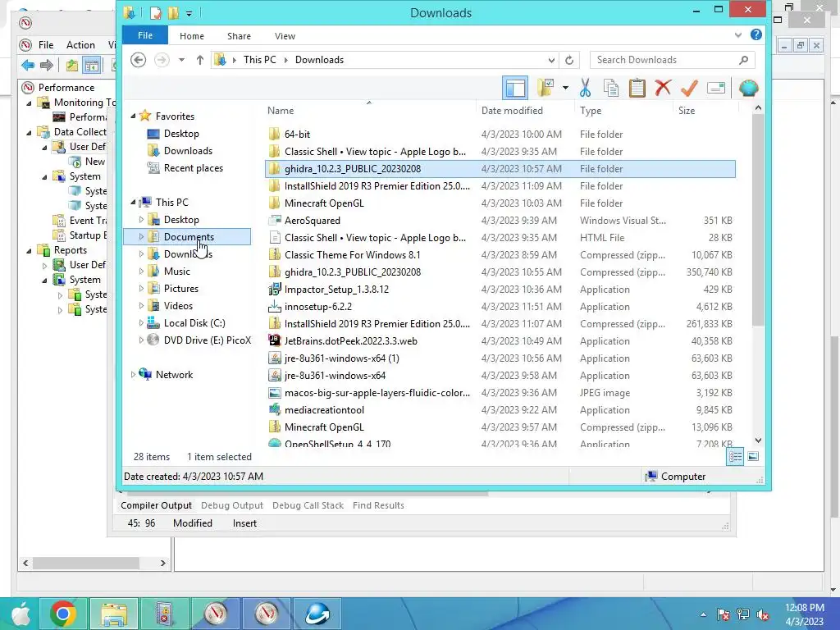Open folder options toolbar icon
Screen dimensions: 840x630
pos(546,88)
